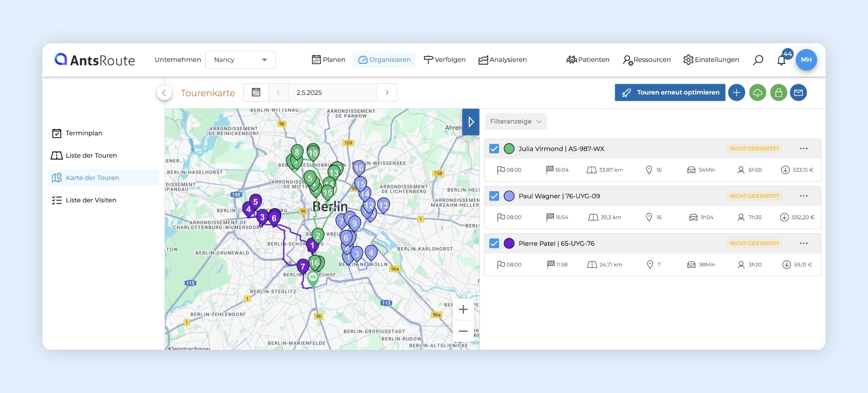Uncheck Pierre Patel tour checkbox
This screenshot has height=393, width=868.
[x=494, y=243]
